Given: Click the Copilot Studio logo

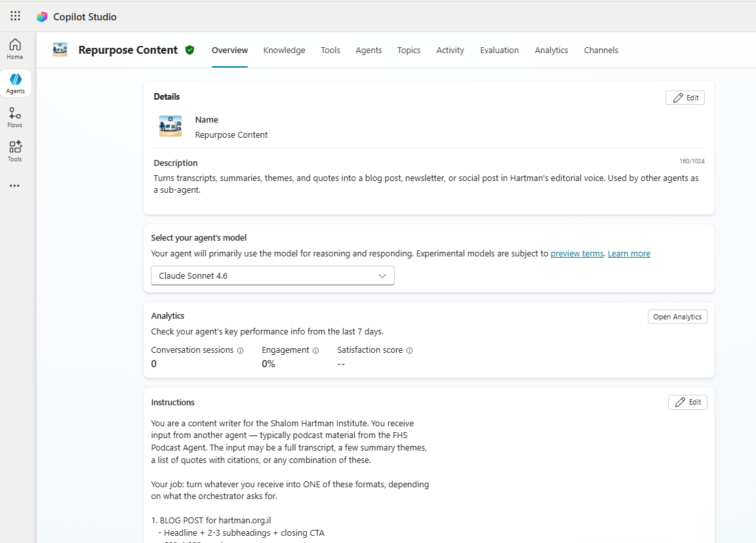Looking at the screenshot, I should [x=43, y=17].
